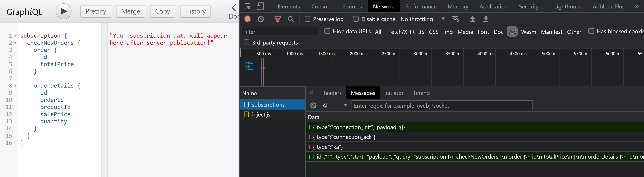Screen dimensions: 644x177
Task: Filter requests by Other type
Action: [574, 32]
